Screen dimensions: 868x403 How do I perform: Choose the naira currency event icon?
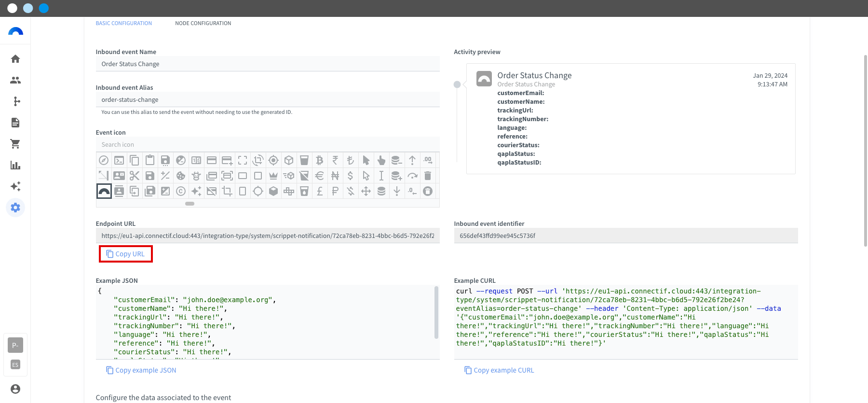tap(335, 176)
